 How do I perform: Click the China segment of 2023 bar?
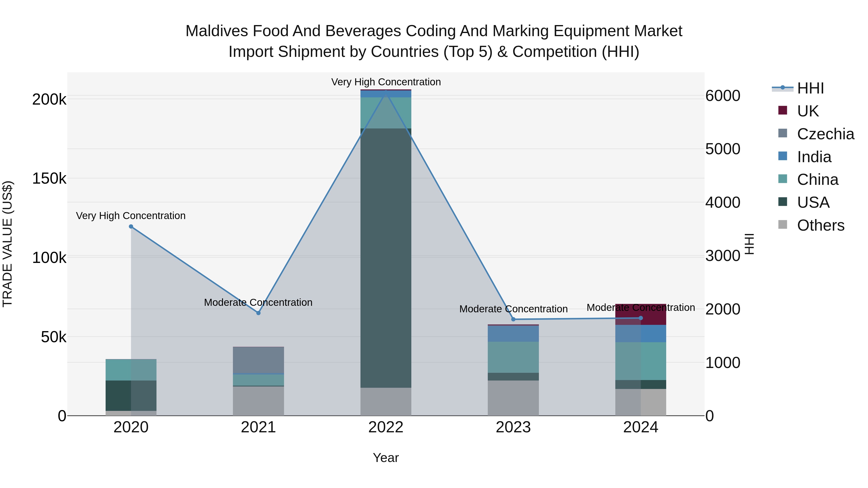(x=513, y=357)
